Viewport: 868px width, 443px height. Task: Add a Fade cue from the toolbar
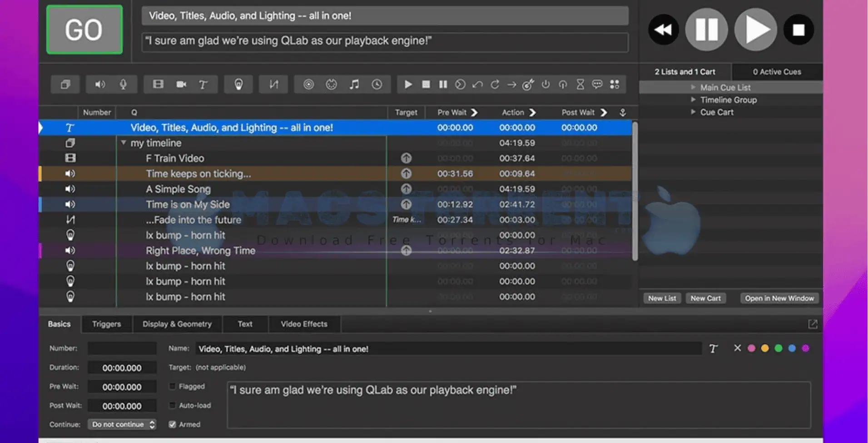pos(273,84)
